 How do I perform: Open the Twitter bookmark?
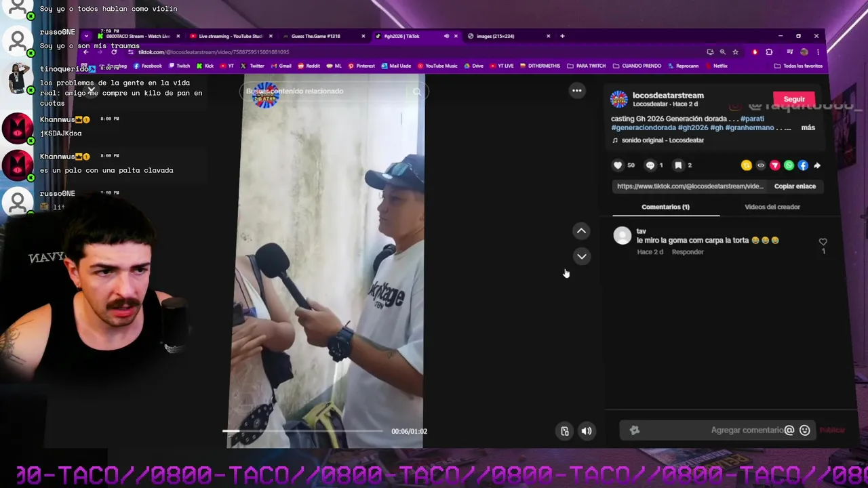pyautogui.click(x=252, y=66)
